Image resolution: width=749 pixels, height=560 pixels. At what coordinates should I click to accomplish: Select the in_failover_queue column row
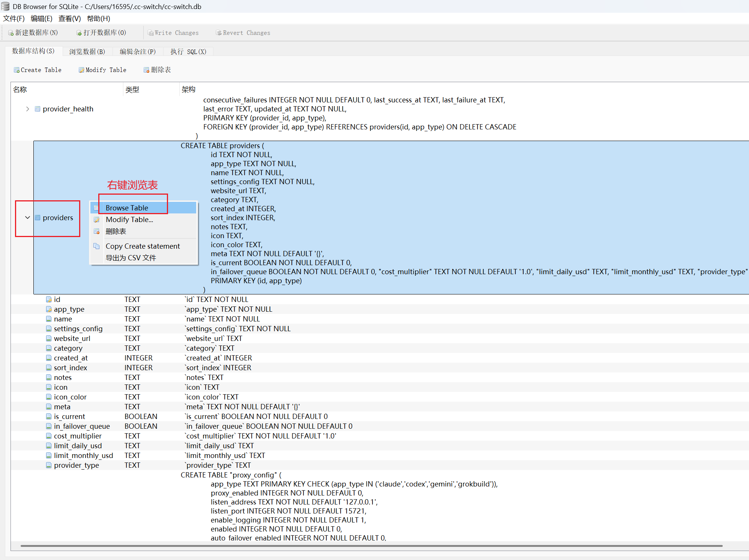coord(380,426)
